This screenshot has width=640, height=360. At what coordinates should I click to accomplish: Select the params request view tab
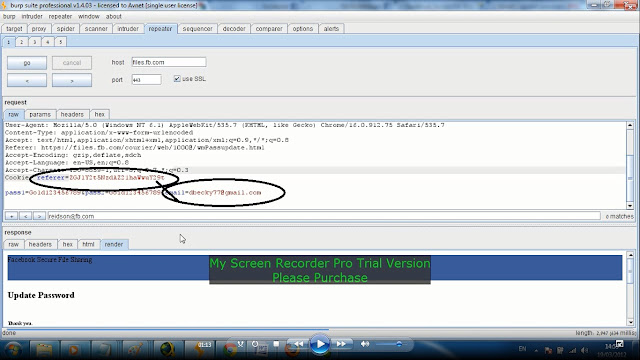tap(40, 114)
